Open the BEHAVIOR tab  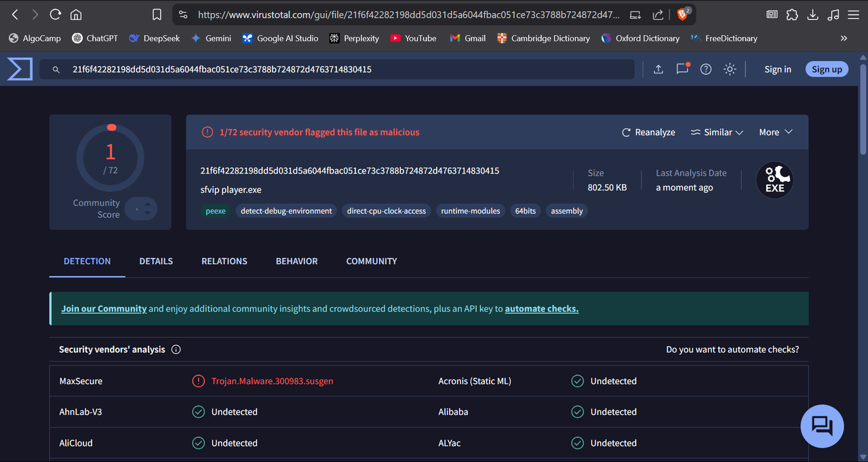click(x=296, y=261)
